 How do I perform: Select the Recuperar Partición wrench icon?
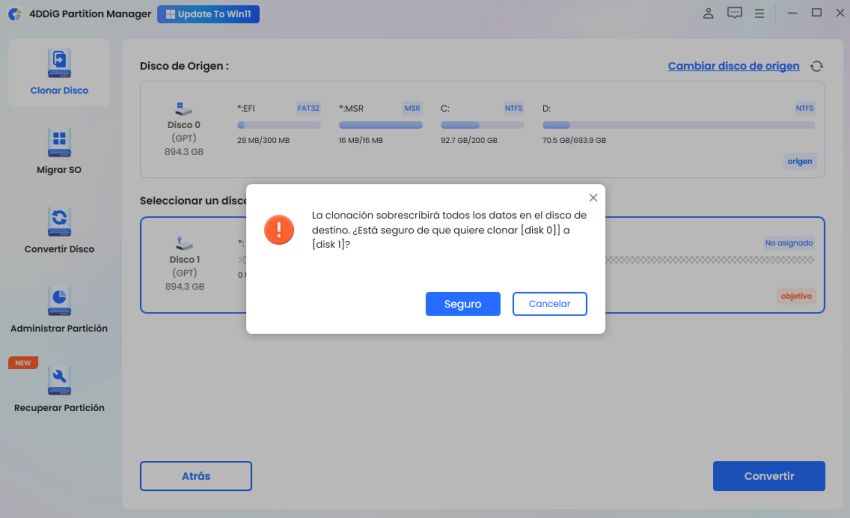pos(59,380)
